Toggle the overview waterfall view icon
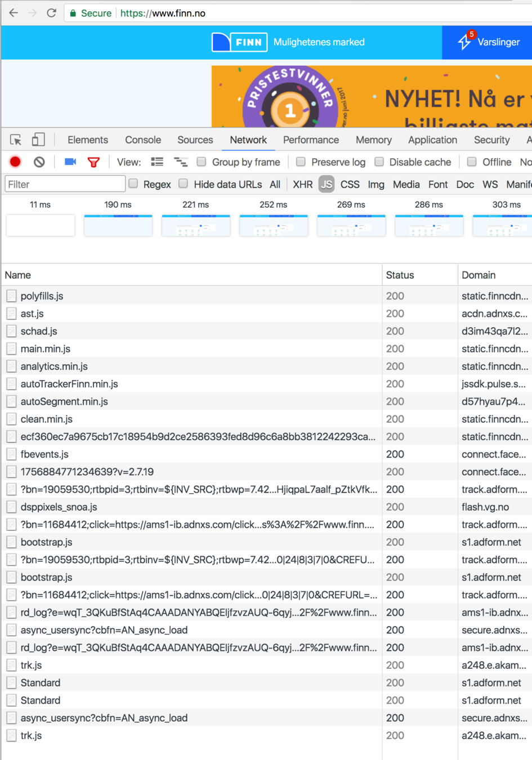Image resolution: width=532 pixels, height=760 pixels. point(181,162)
